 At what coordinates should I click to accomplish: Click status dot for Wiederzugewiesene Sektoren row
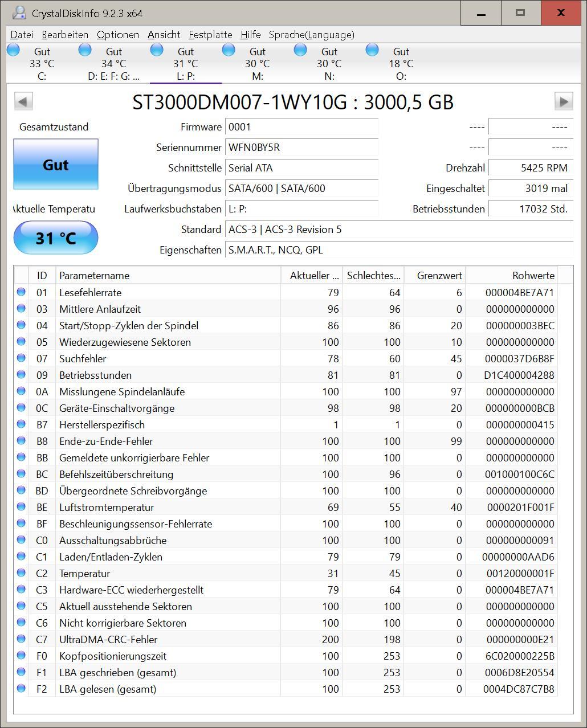tap(21, 341)
